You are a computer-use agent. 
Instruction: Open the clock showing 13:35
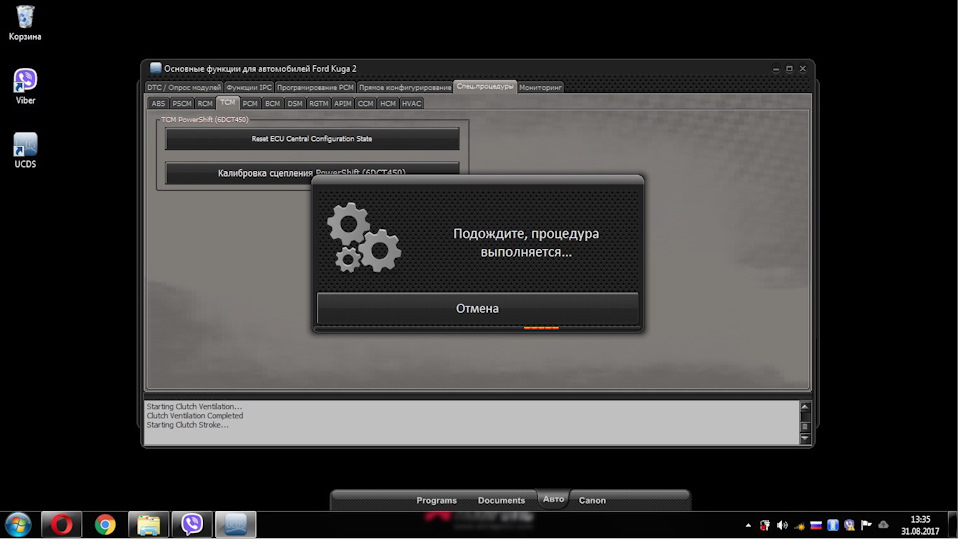[x=920, y=525]
